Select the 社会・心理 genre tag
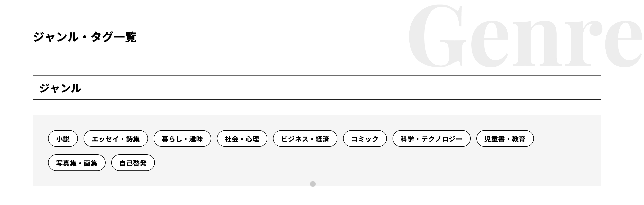 tap(242, 138)
